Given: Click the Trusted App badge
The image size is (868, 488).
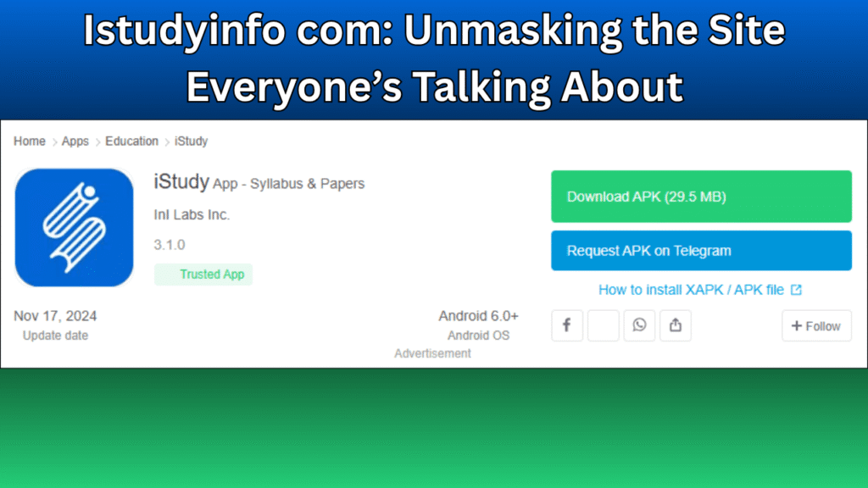Looking at the screenshot, I should pyautogui.click(x=203, y=274).
